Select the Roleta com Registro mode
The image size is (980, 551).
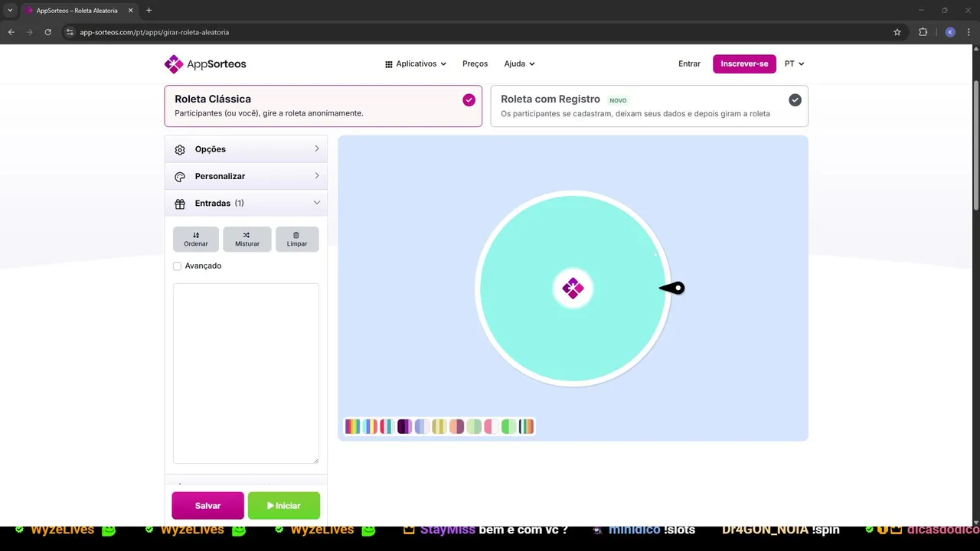pyautogui.click(x=649, y=106)
